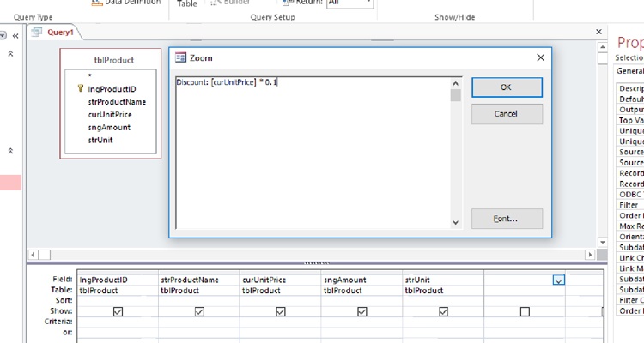
Task: Toggle Show checkbox for strUnit column
Action: 443,312
